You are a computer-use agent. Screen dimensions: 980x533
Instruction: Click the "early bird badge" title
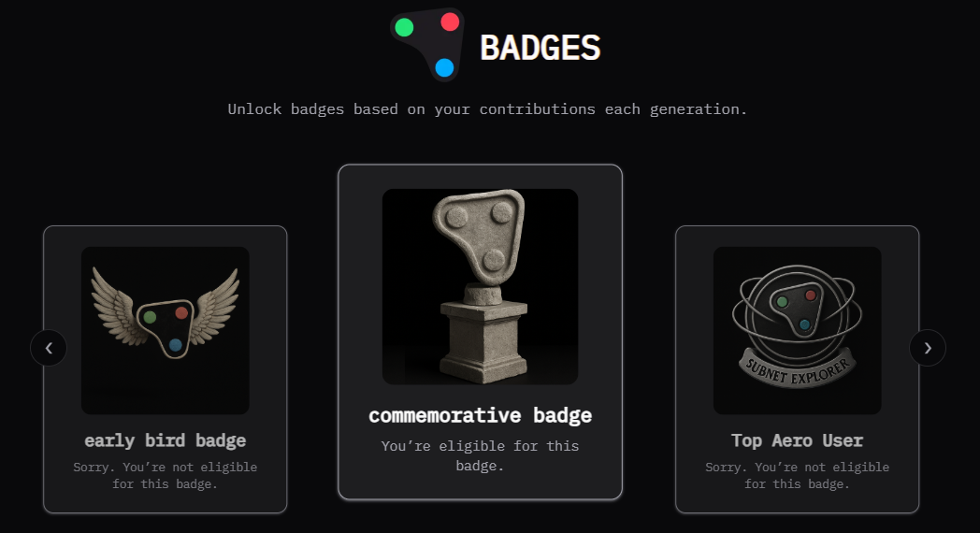click(166, 440)
